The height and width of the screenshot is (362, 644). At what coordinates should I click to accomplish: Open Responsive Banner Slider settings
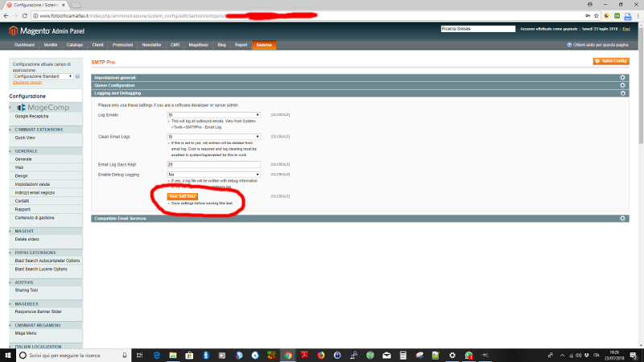(39, 311)
